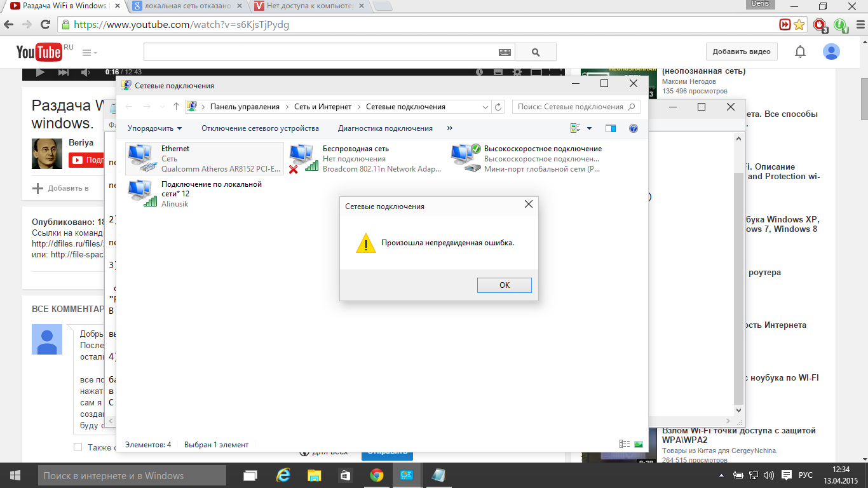This screenshot has height=488, width=868.
Task: Select the Беспроводная сеть wireless adapter
Action: 365,159
